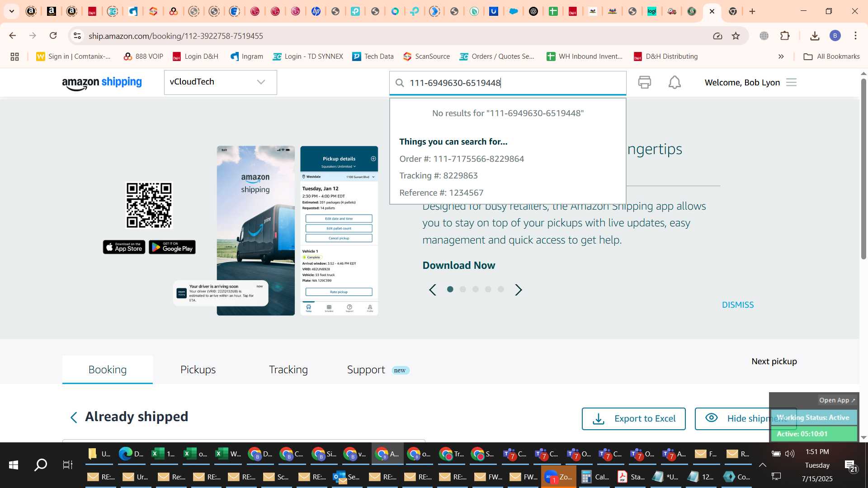Image resolution: width=868 pixels, height=488 pixels.
Task: Dismiss the app promotion banner
Action: pos(738,305)
